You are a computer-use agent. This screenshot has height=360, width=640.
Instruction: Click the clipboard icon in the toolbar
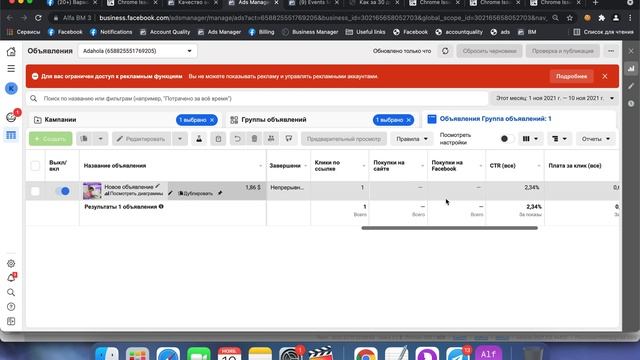(x=218, y=139)
